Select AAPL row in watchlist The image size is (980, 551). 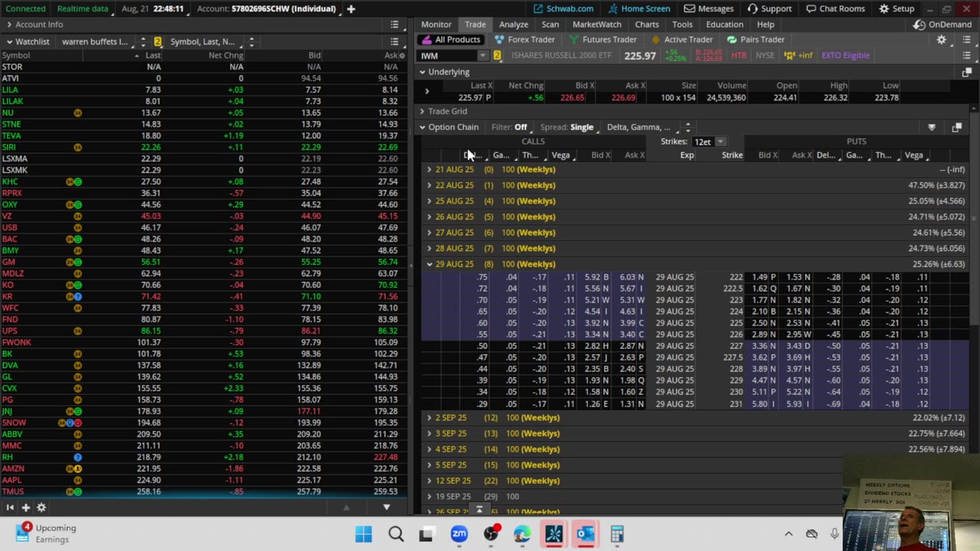tap(204, 480)
